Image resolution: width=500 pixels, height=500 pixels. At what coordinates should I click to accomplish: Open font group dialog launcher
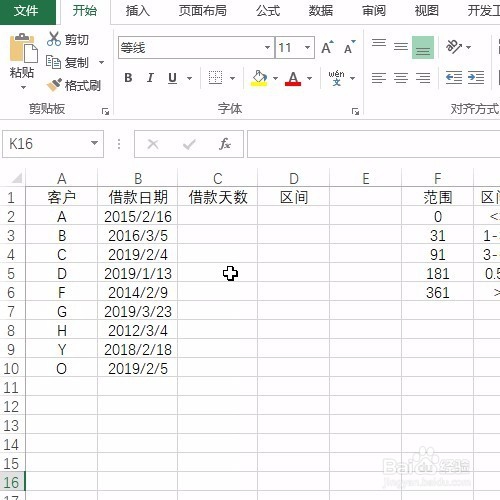(355, 111)
